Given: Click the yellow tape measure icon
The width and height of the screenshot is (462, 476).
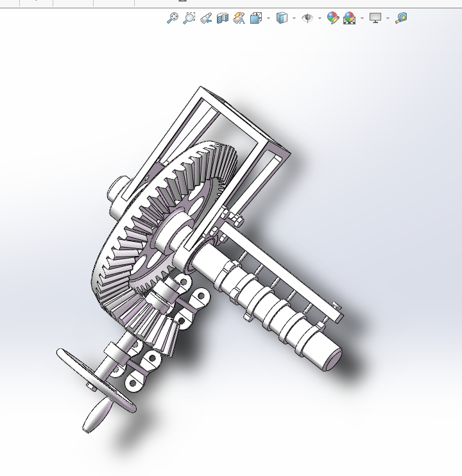Looking at the screenshot, I should click(x=401, y=18).
